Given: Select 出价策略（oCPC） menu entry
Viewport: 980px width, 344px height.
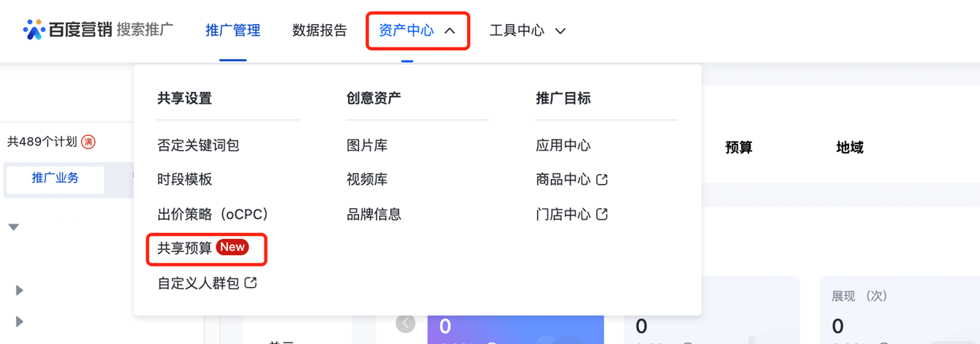Looking at the screenshot, I should tap(213, 214).
